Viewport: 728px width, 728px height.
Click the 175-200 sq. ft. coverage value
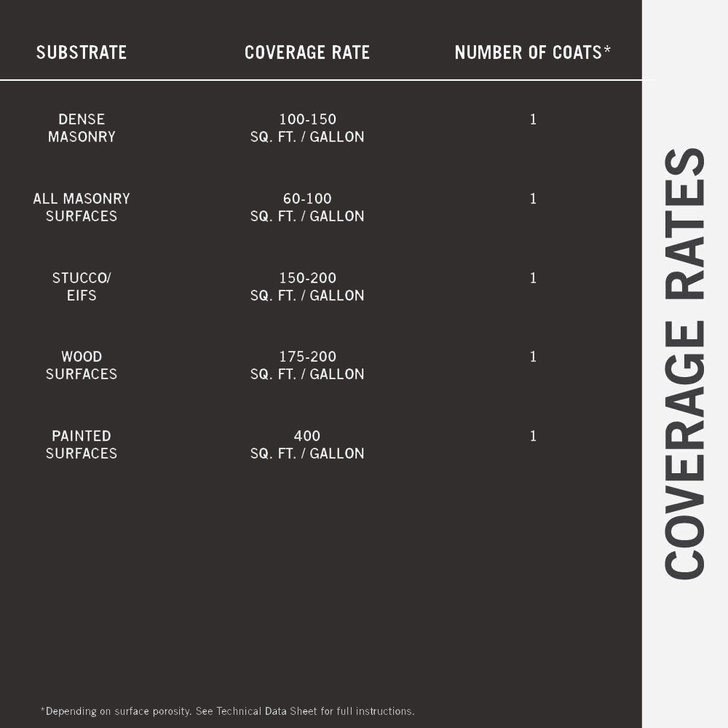pyautogui.click(x=307, y=365)
